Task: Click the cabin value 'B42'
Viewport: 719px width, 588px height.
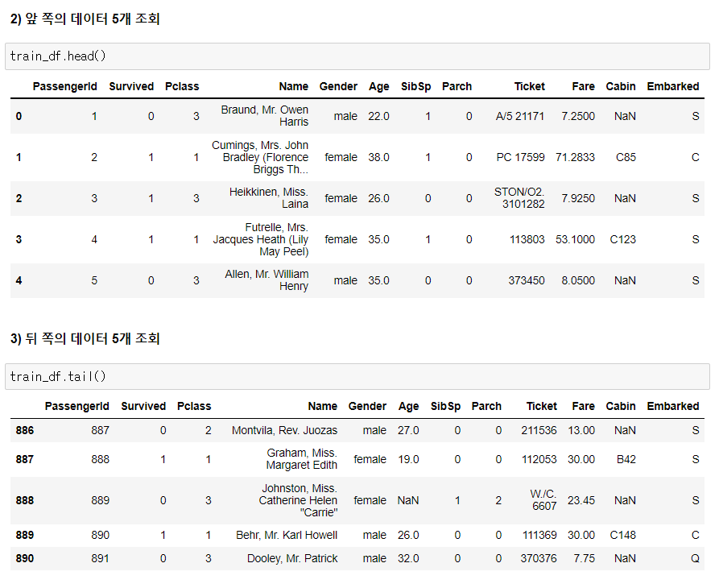Action: pyautogui.click(x=626, y=459)
